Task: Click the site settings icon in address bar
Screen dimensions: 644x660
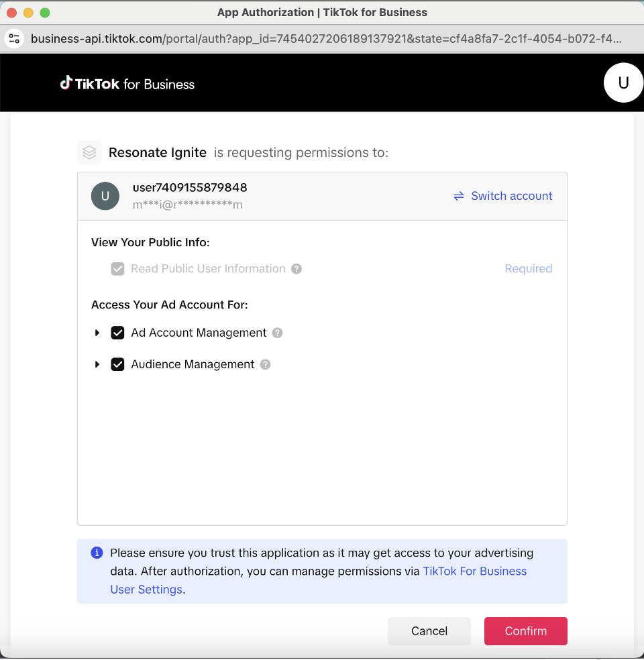Action: (x=14, y=39)
